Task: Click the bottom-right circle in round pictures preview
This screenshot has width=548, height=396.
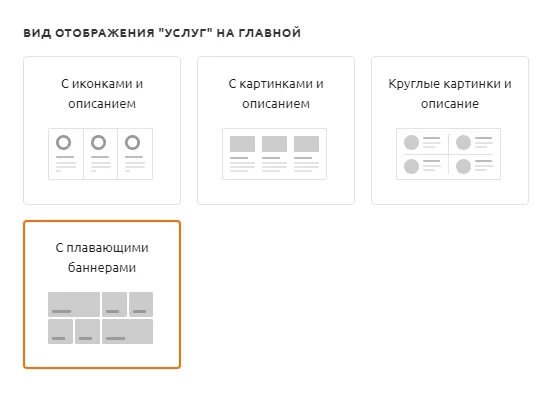Action: point(463,166)
